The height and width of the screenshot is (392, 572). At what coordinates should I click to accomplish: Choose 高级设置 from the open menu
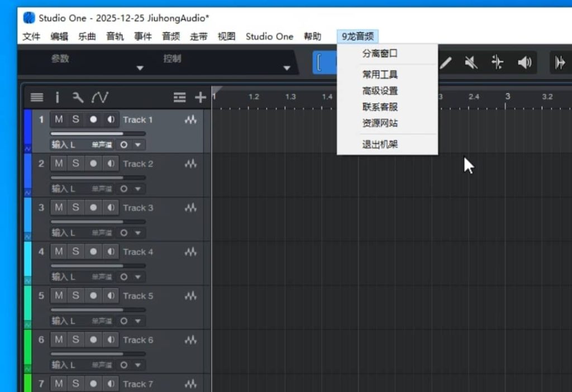[380, 90]
